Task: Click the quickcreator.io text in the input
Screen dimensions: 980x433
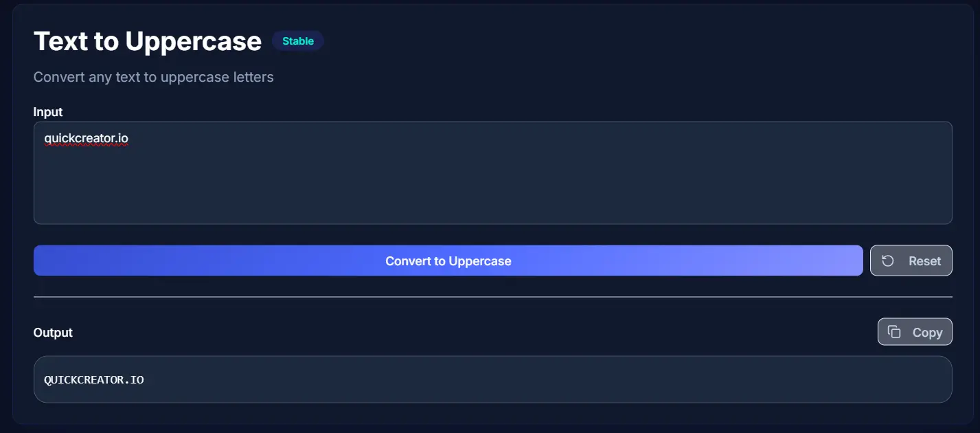Action: 86,139
